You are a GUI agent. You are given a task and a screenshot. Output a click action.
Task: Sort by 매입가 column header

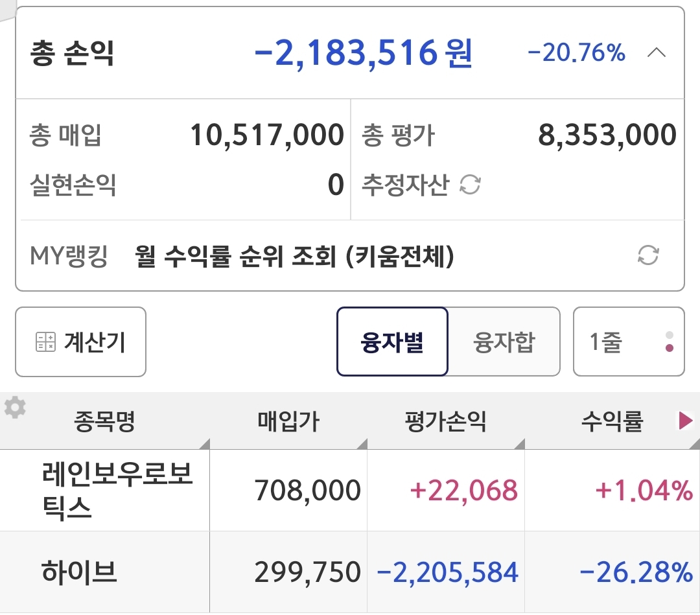point(288,421)
